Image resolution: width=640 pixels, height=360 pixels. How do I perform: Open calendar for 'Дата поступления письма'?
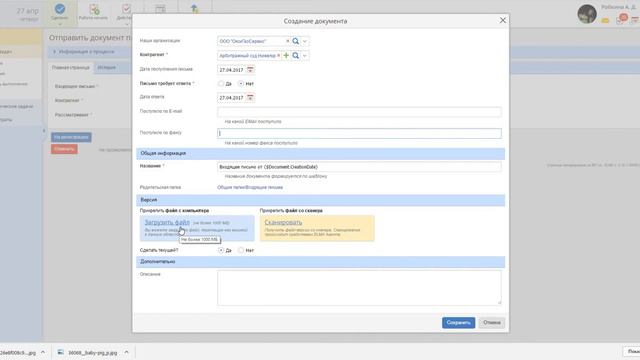click(x=250, y=70)
